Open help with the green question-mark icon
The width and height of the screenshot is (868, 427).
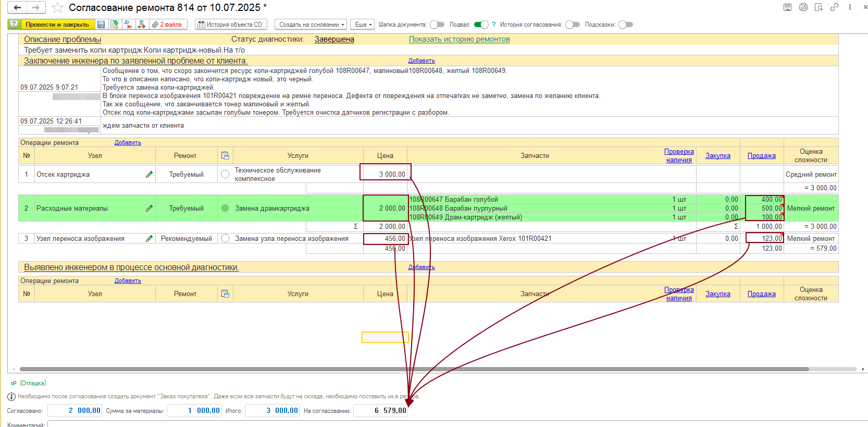pos(14,25)
